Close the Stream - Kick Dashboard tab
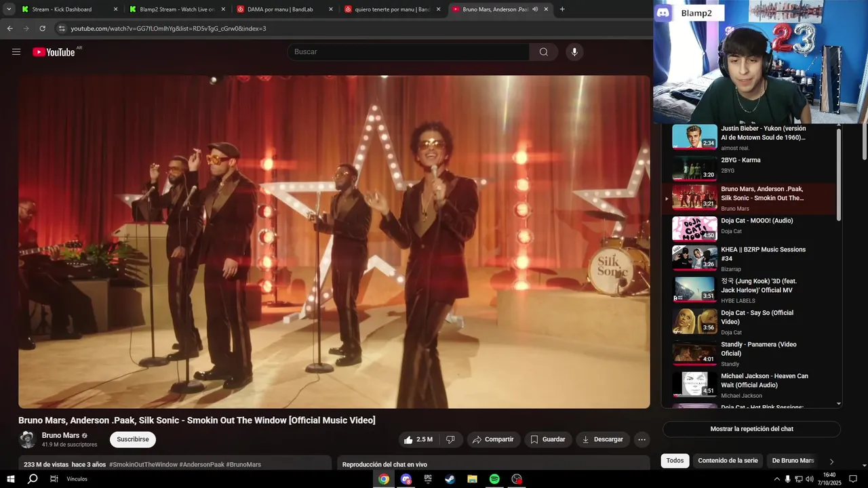The image size is (868, 488). pos(115,9)
